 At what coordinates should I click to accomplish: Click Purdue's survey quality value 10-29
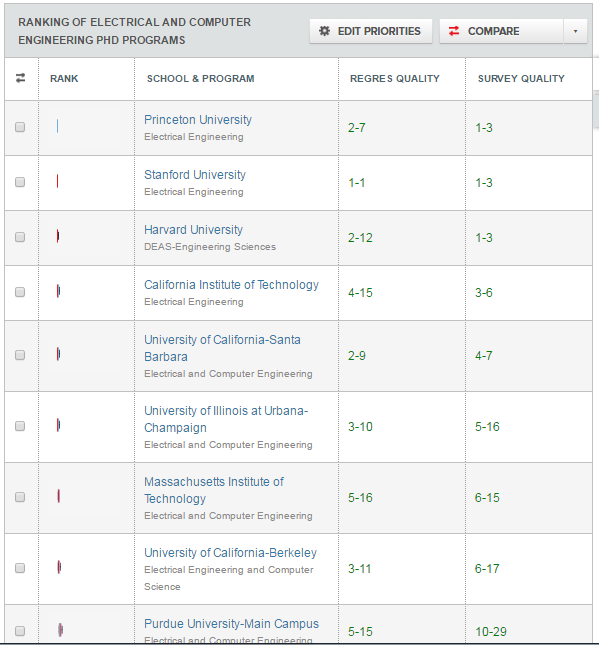tap(491, 631)
